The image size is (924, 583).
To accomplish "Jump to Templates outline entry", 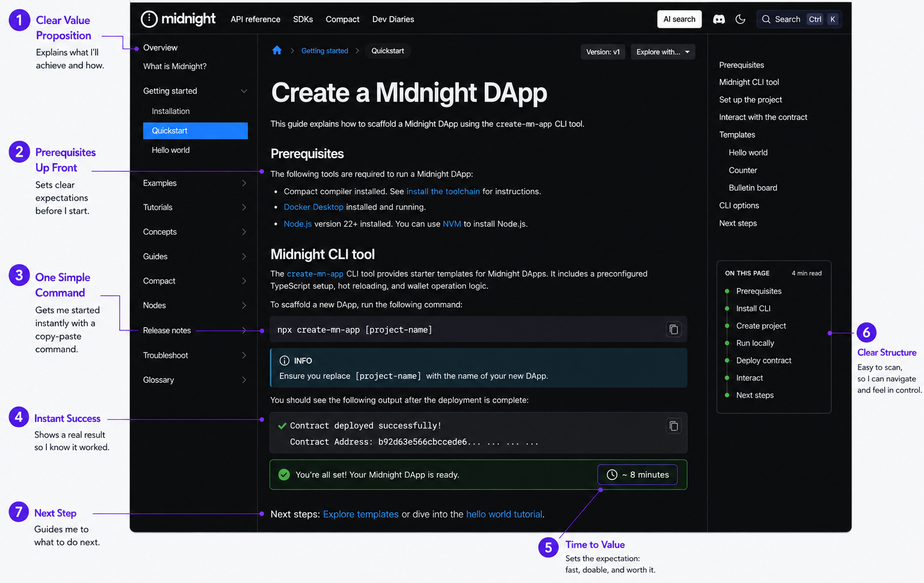I will pyautogui.click(x=737, y=135).
